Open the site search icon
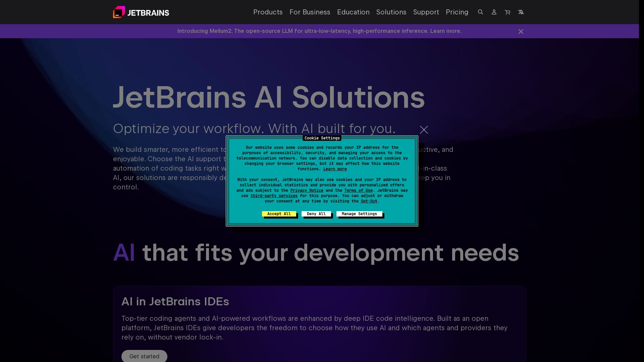This screenshot has height=362, width=644. [x=480, y=12]
